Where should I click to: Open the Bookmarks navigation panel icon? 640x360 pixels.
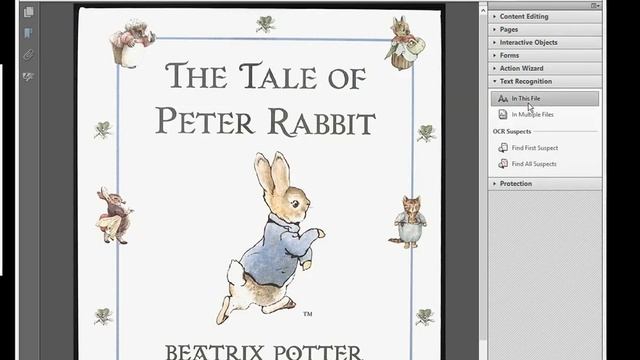[28, 33]
